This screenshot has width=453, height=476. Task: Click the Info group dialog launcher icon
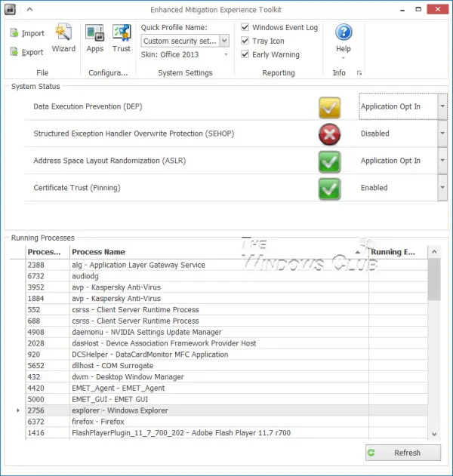tap(359, 73)
